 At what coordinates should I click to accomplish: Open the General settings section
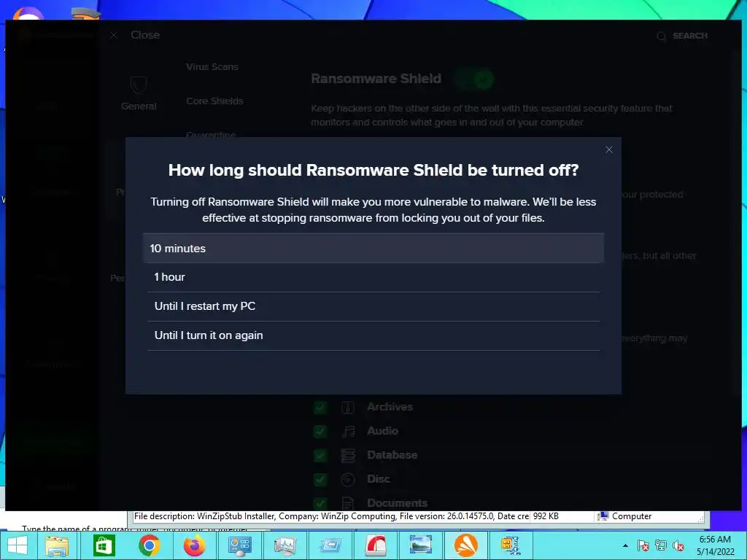coord(139,93)
